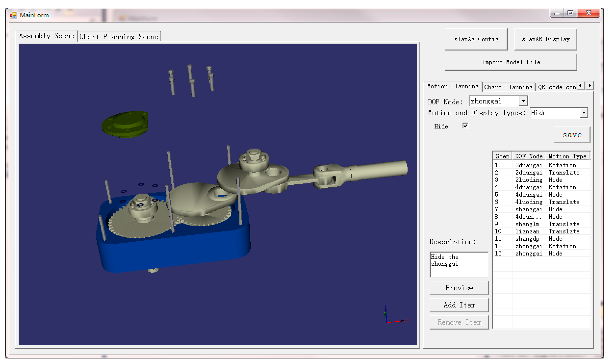Switch to Chart Planning Scene tab
Viewport: 608px width, 364px height.
tap(119, 37)
